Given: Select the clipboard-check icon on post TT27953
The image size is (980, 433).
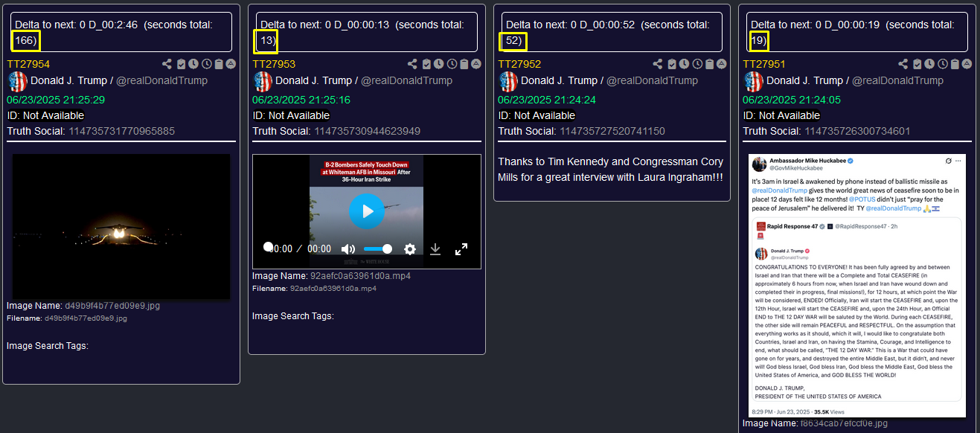Looking at the screenshot, I should 427,64.
